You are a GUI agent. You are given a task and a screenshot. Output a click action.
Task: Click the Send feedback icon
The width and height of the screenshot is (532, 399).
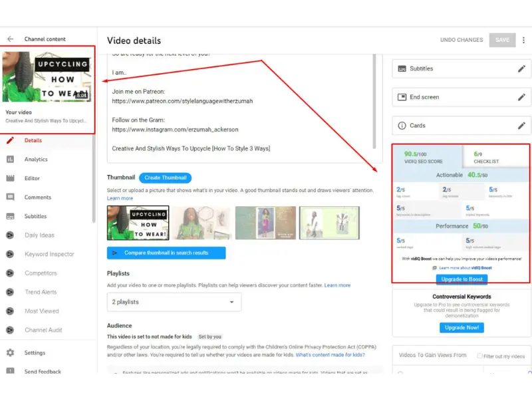coord(11,371)
